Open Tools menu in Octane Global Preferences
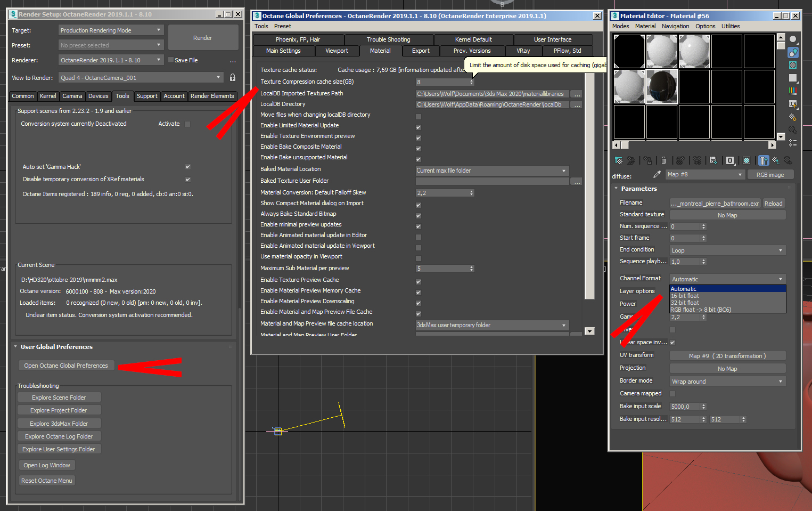The height and width of the screenshot is (511, 812). point(261,26)
